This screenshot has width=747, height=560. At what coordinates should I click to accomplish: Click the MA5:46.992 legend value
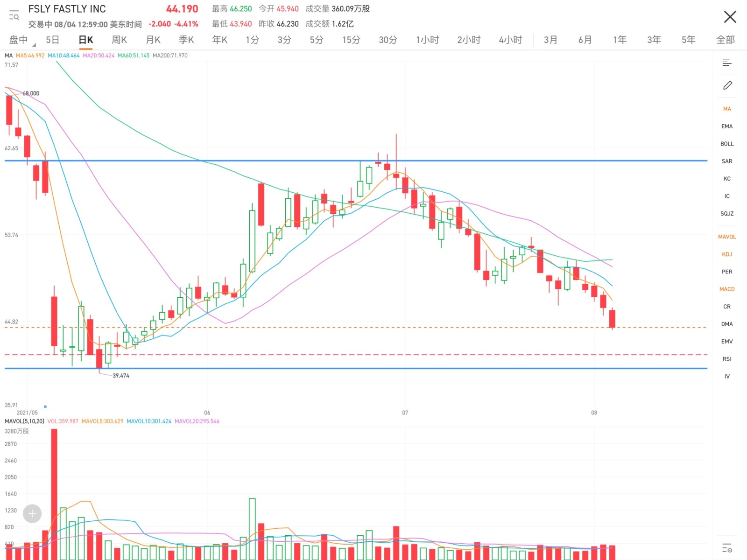(30, 56)
